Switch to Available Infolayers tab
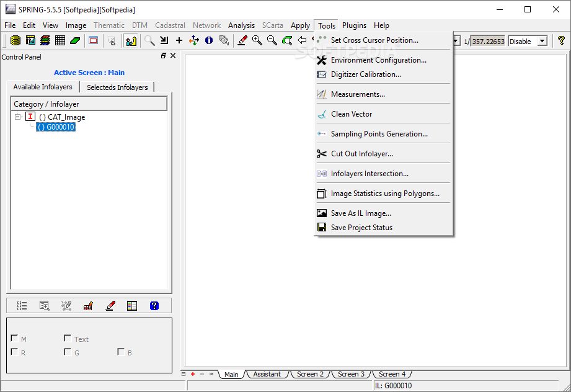 point(43,87)
